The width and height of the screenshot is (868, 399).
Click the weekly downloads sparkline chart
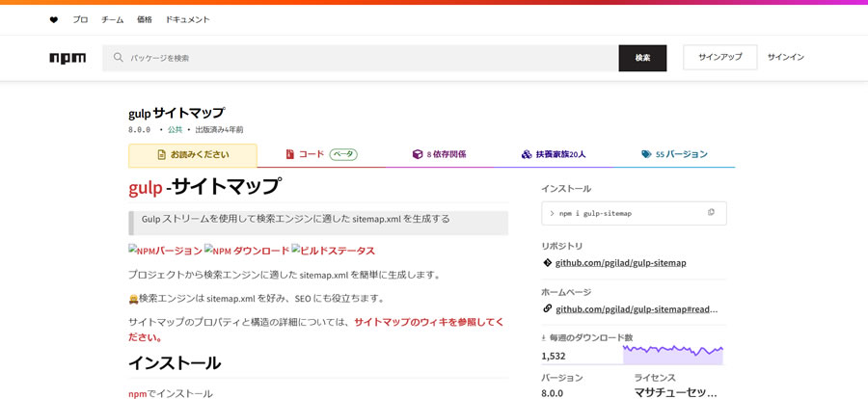pos(673,356)
